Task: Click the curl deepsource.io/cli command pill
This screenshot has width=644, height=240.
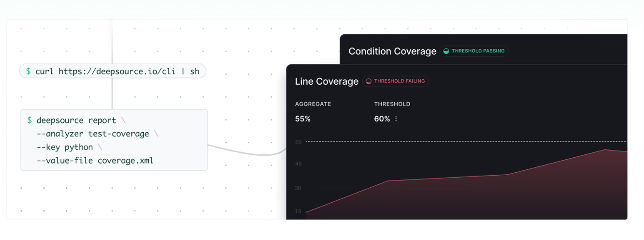Action: coord(113,71)
